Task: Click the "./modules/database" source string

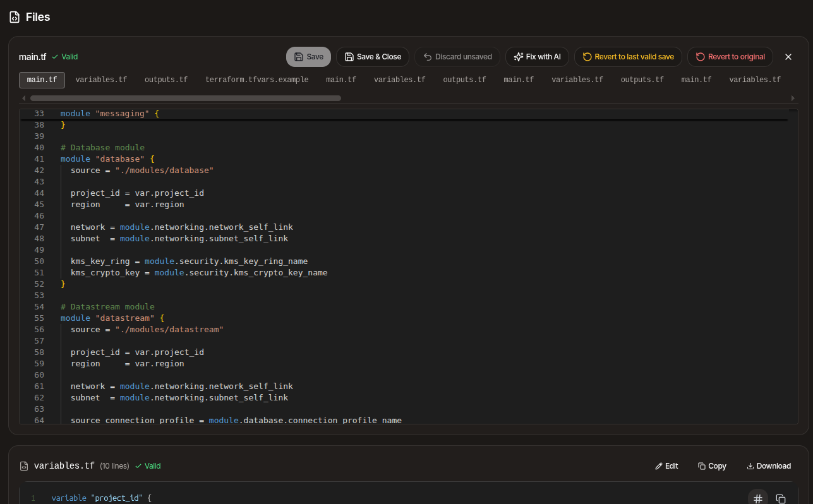Action: pyautogui.click(x=164, y=171)
